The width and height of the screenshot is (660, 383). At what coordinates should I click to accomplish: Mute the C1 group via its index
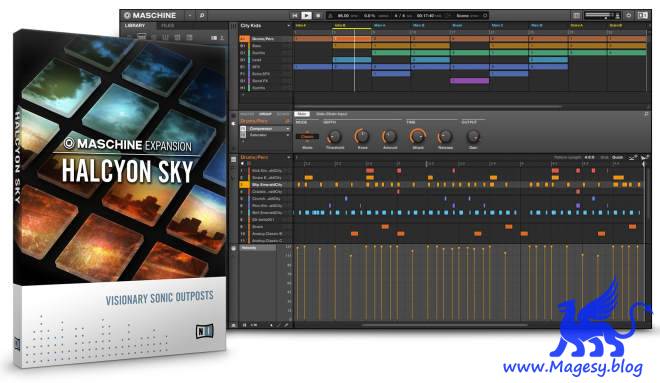pos(243,53)
